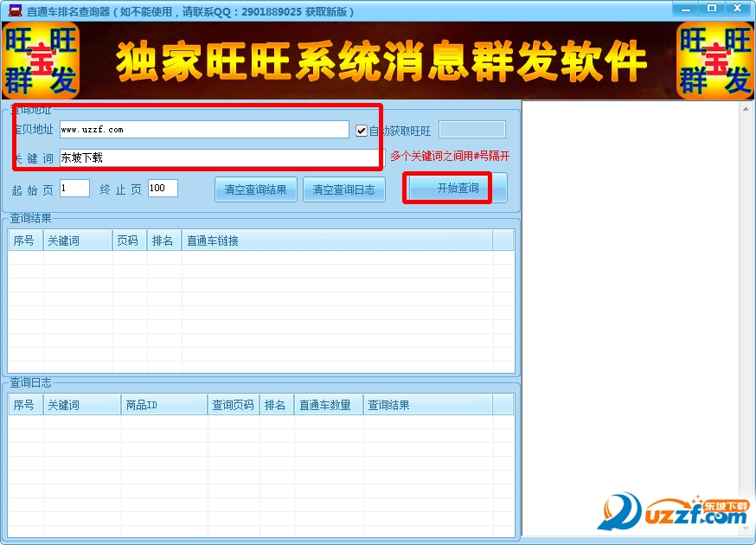Click log table 排名 column header

[x=278, y=405]
